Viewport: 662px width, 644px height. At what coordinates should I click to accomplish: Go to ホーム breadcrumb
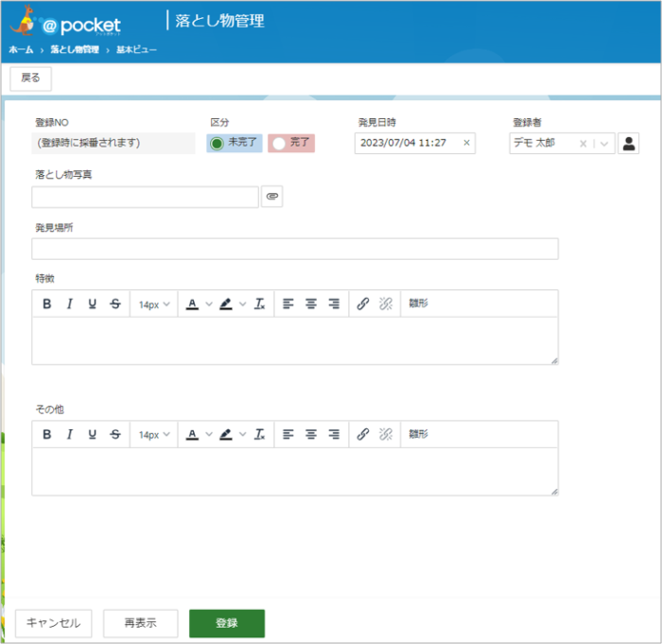click(21, 50)
